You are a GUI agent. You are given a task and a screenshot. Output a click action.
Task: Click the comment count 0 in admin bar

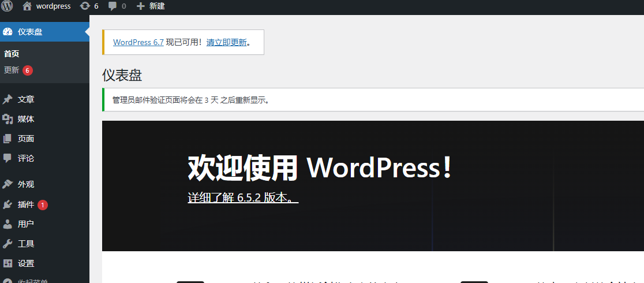[x=123, y=6]
